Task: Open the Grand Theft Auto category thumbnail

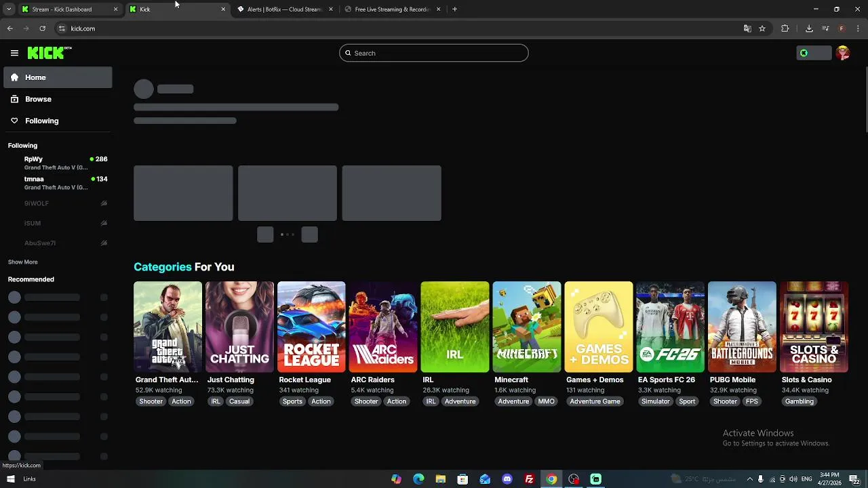Action: pos(167,327)
